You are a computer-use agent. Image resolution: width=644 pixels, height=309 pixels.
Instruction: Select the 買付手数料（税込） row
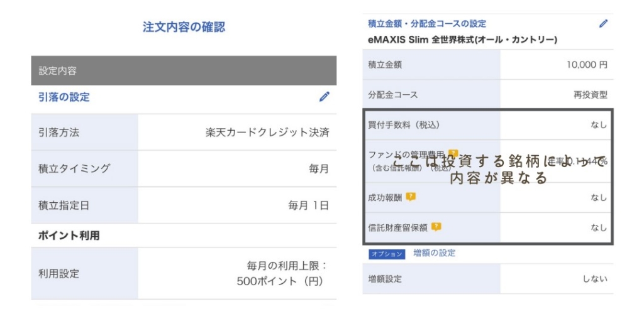(488, 125)
